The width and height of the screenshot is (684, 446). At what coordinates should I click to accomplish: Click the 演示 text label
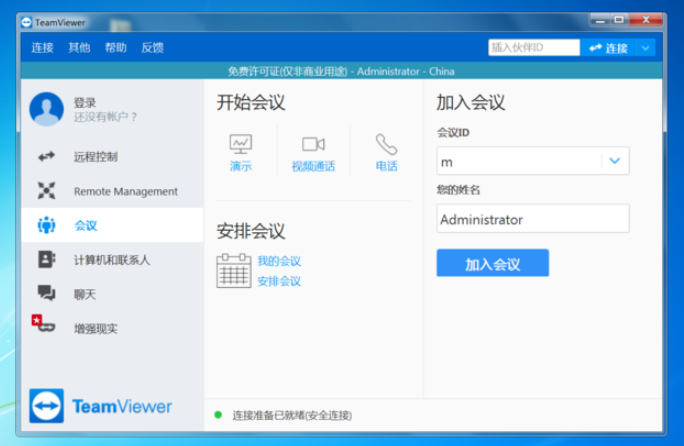241,166
